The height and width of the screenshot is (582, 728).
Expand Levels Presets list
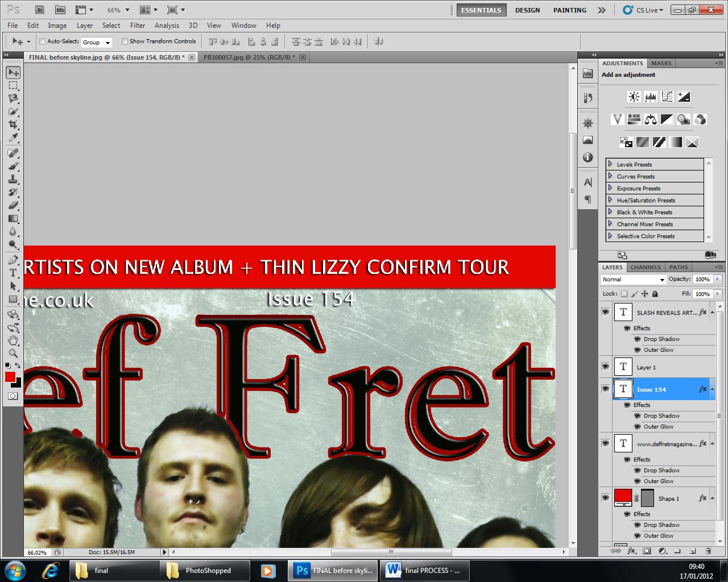pos(610,164)
